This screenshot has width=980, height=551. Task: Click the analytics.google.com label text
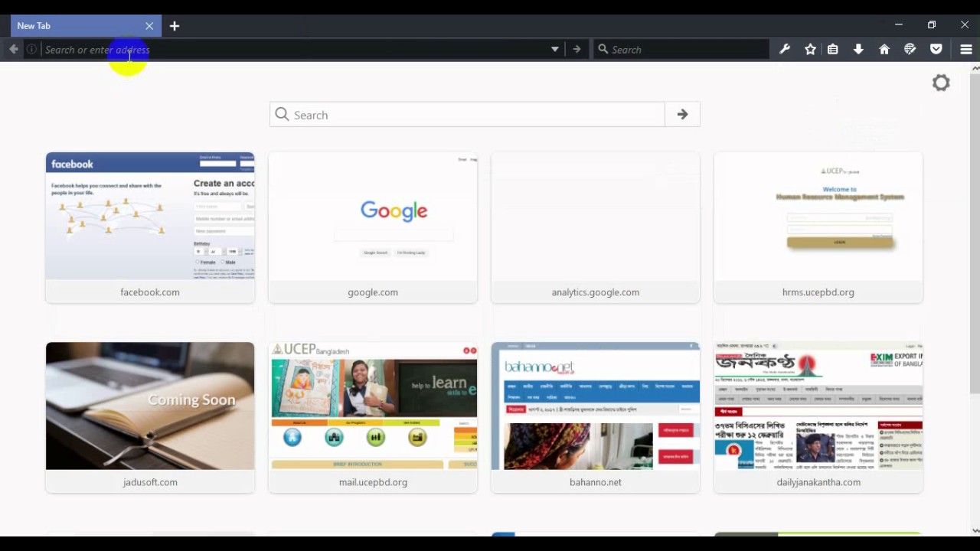point(596,292)
